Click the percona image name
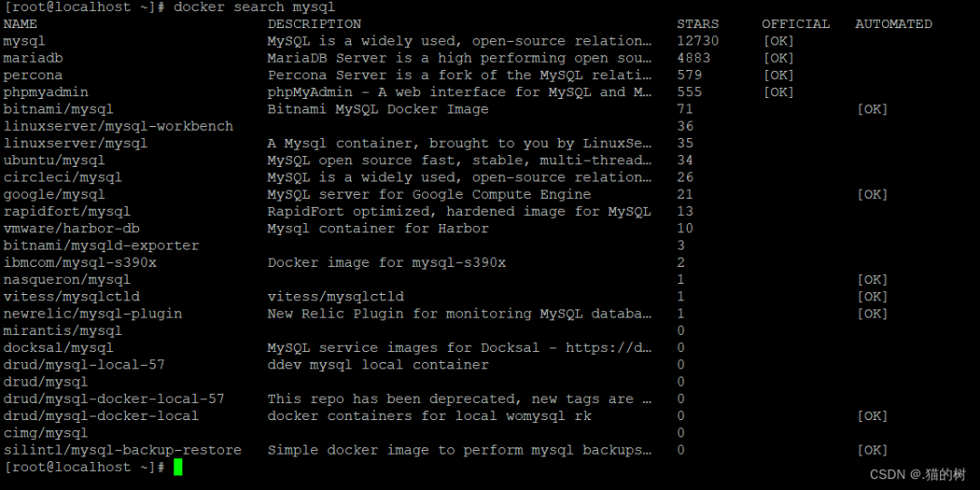The height and width of the screenshot is (490, 980). click(33, 75)
